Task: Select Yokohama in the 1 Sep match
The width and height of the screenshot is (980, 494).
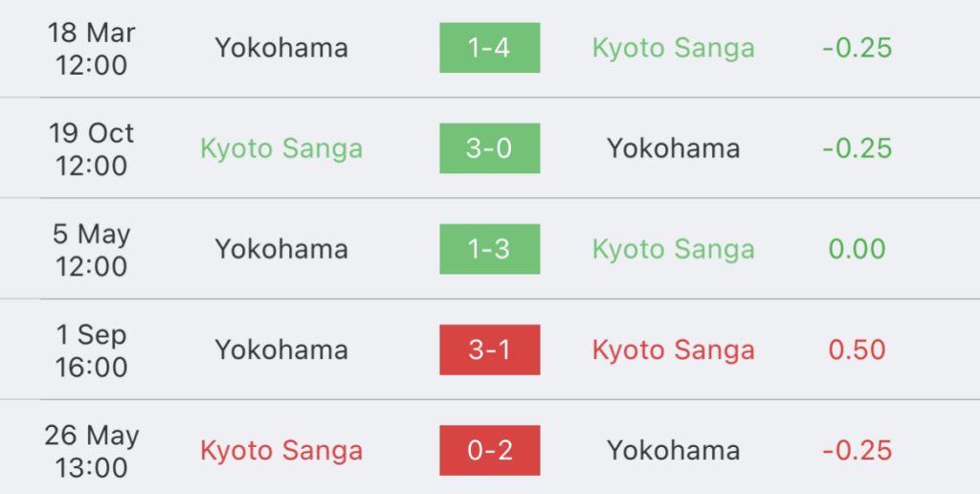Action: (x=281, y=349)
